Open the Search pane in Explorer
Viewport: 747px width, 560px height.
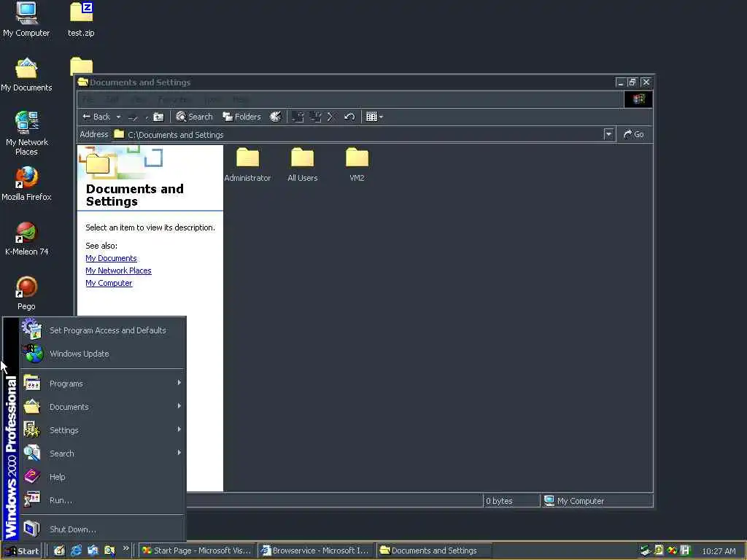tap(194, 117)
